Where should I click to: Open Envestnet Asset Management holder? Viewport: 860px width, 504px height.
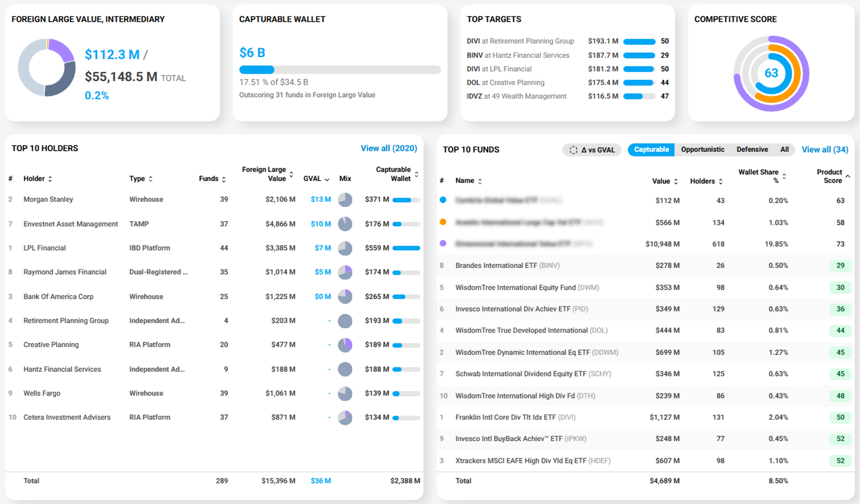pos(70,224)
